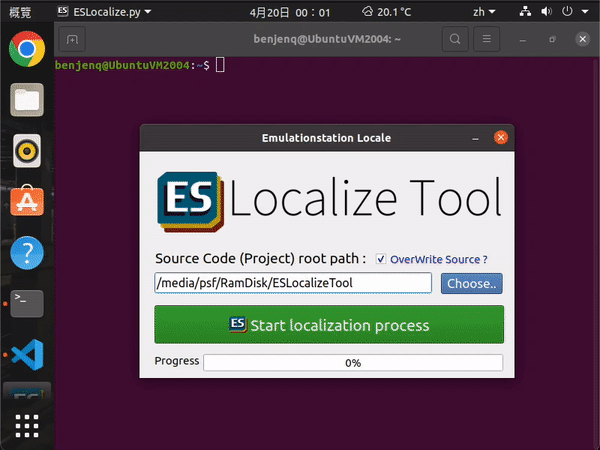Viewport: 600px width, 450px height.
Task: Show applications grid in the dock
Action: pos(27,426)
